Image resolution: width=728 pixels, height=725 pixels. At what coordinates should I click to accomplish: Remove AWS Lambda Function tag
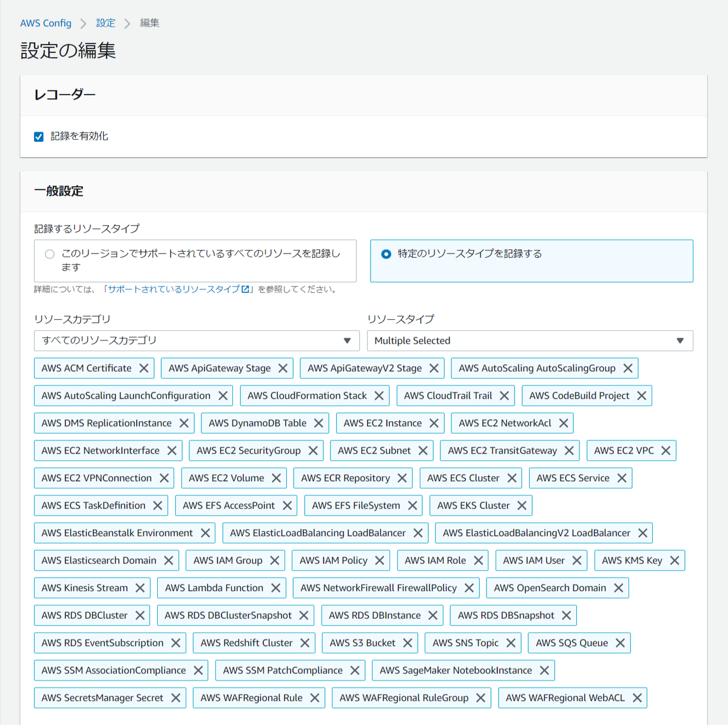[275, 588]
